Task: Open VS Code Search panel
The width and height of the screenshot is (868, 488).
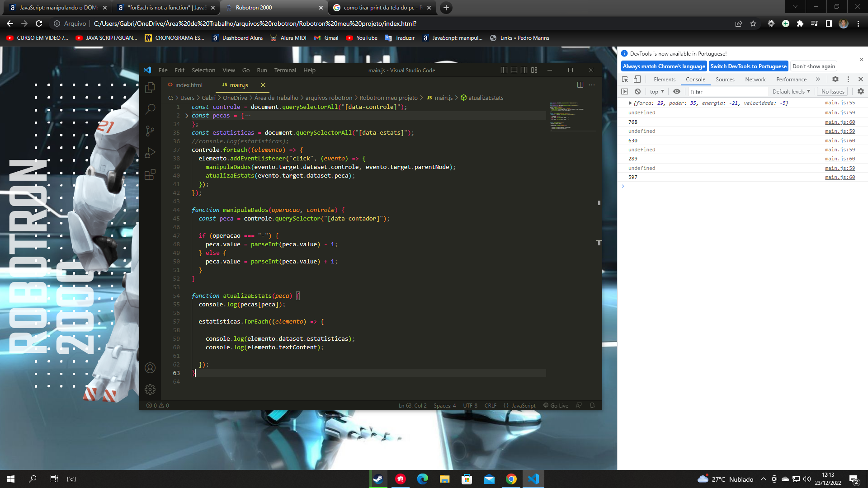Action: pyautogui.click(x=150, y=109)
